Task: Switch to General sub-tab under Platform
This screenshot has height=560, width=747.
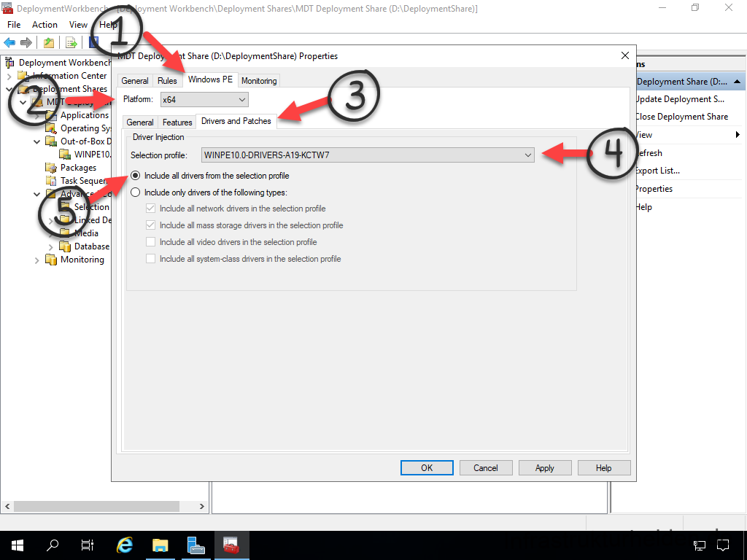Action: (x=140, y=122)
